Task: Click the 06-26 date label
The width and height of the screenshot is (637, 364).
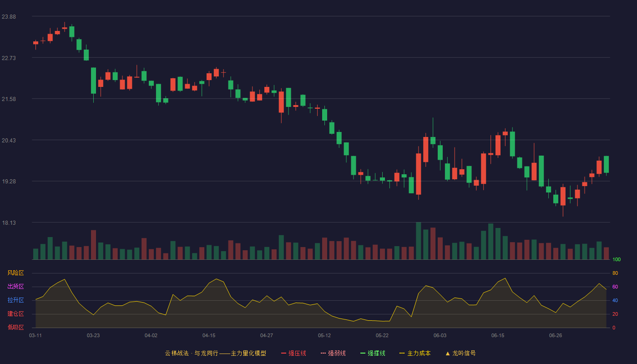Action: 556,335
